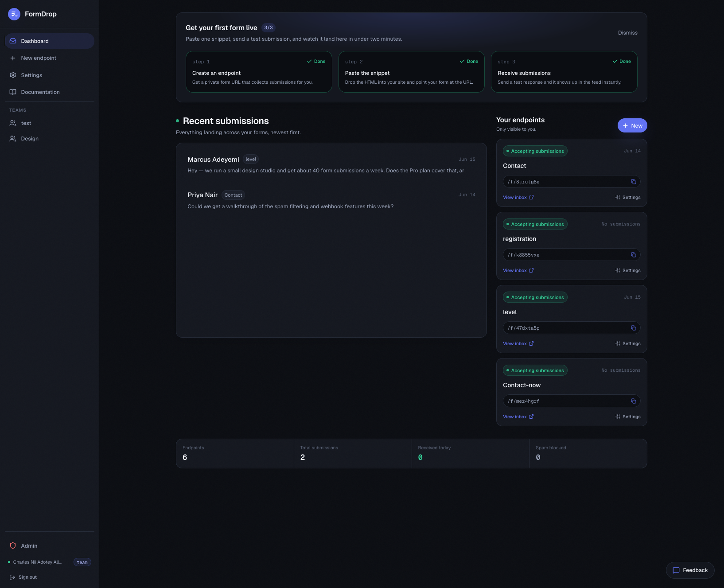The width and height of the screenshot is (724, 588).
Task: Click the Dashboard inbox icon
Action: pyautogui.click(x=13, y=41)
